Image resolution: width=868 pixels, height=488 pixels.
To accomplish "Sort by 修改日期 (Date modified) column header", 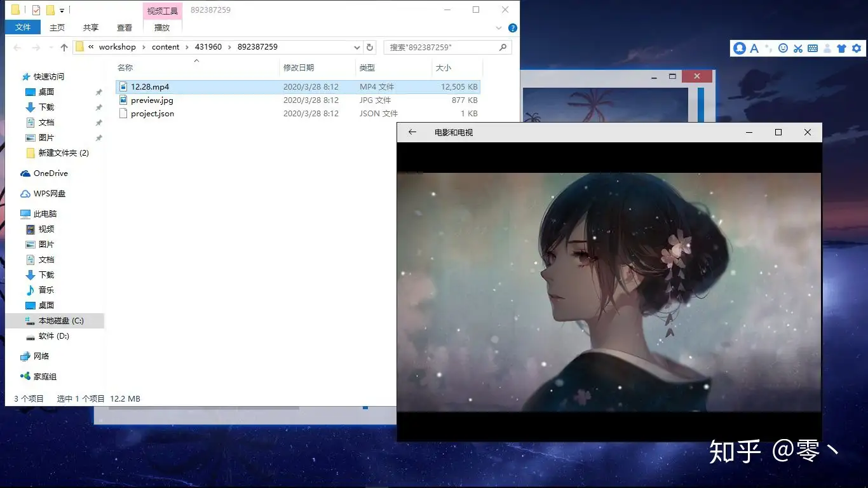I will (x=317, y=67).
